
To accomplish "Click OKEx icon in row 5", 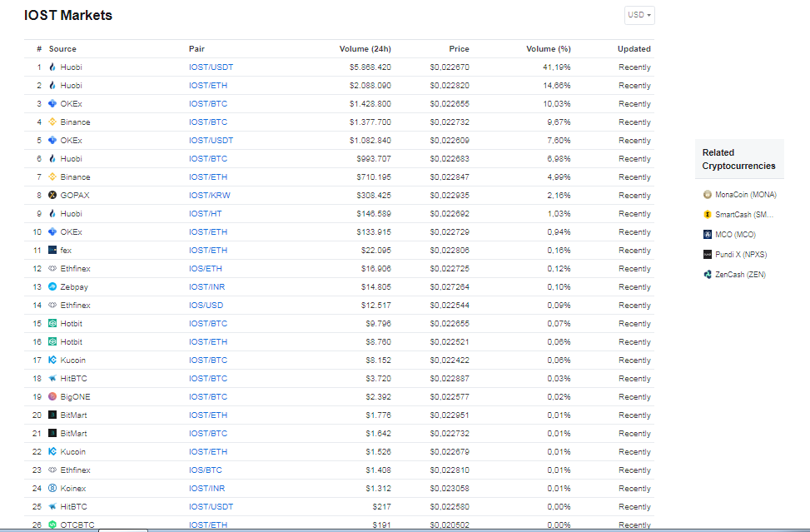I will [52, 141].
